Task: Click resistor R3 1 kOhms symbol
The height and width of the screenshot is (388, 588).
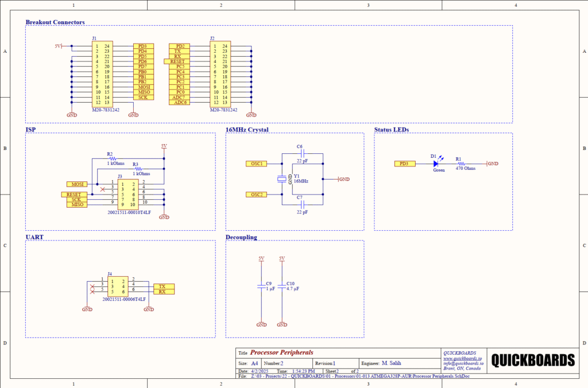Action: click(138, 169)
